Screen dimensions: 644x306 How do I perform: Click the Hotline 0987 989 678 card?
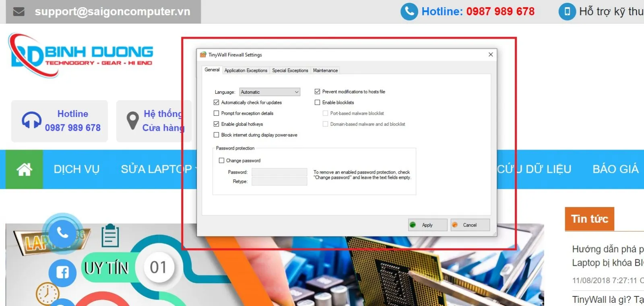(60, 121)
